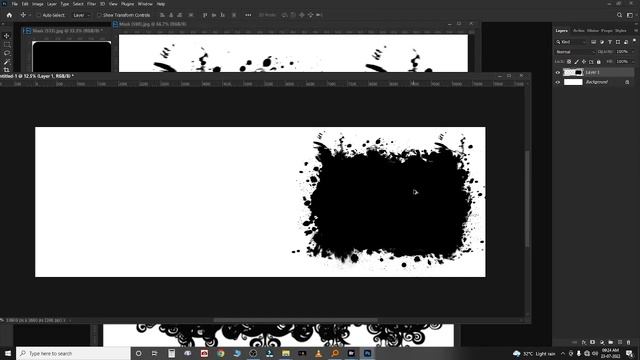This screenshot has height=360, width=640.
Task: Open the Select menu
Action: 78,4
